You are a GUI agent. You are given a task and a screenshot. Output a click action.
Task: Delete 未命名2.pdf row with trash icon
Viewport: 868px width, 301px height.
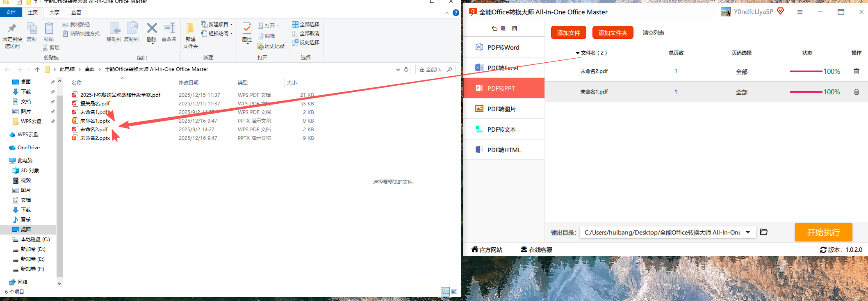coord(857,71)
